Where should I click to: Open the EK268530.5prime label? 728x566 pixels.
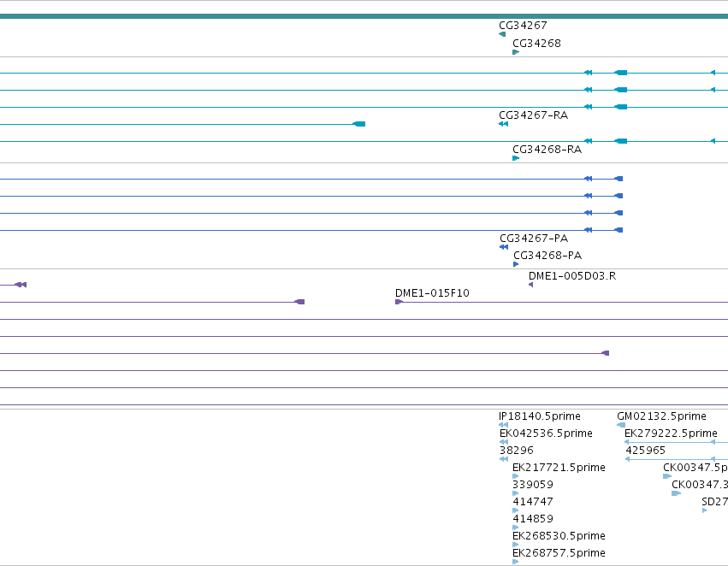pyautogui.click(x=559, y=536)
